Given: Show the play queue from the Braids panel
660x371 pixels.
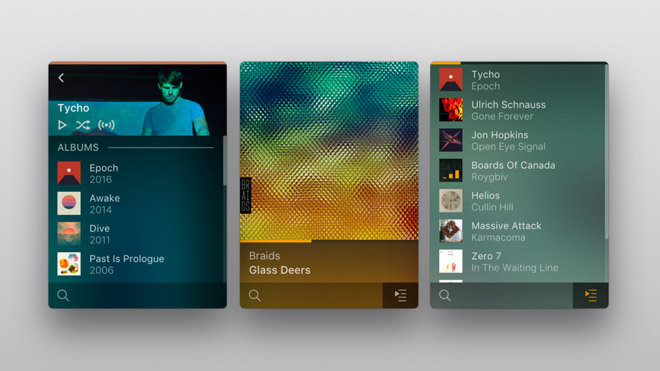Looking at the screenshot, I should click(x=400, y=295).
